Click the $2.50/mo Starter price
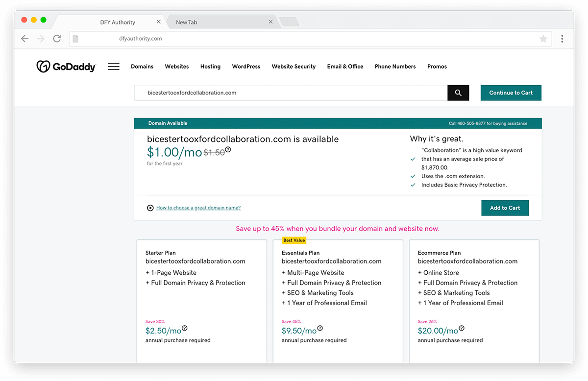The width and height of the screenshot is (588, 381). point(164,331)
